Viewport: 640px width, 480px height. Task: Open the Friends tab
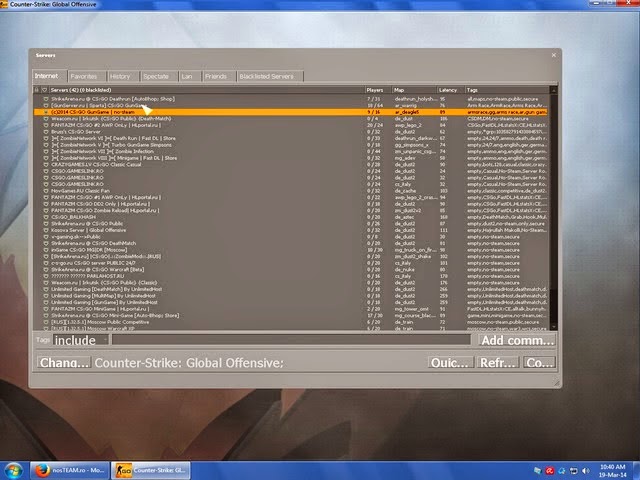click(x=218, y=76)
